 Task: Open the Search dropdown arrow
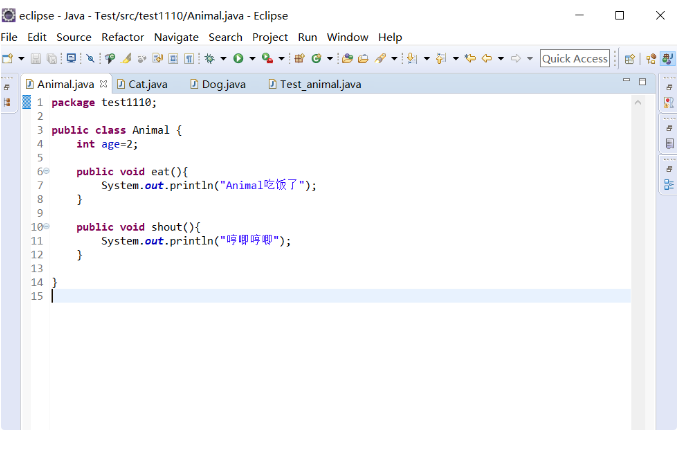[394, 59]
